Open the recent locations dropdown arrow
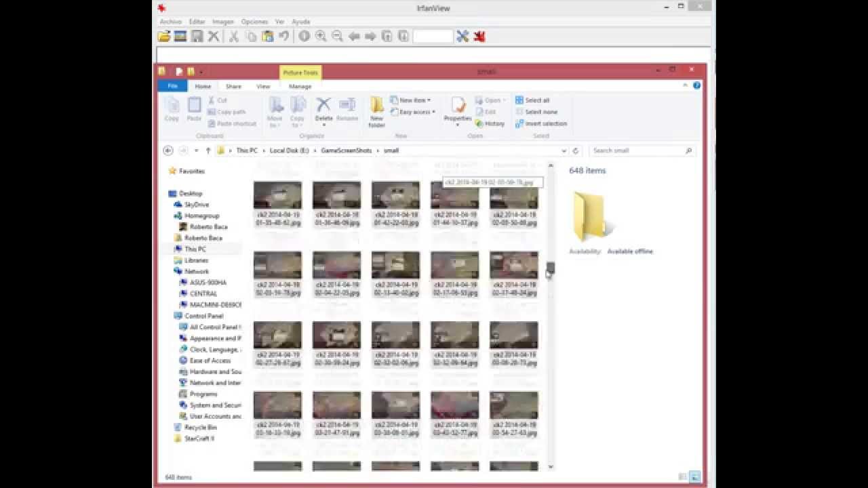The height and width of the screenshot is (488, 868). tap(196, 150)
